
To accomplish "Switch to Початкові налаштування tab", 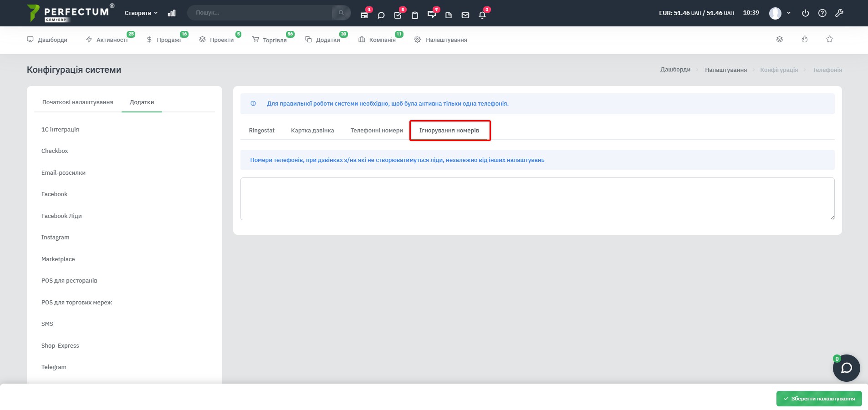I will [78, 102].
